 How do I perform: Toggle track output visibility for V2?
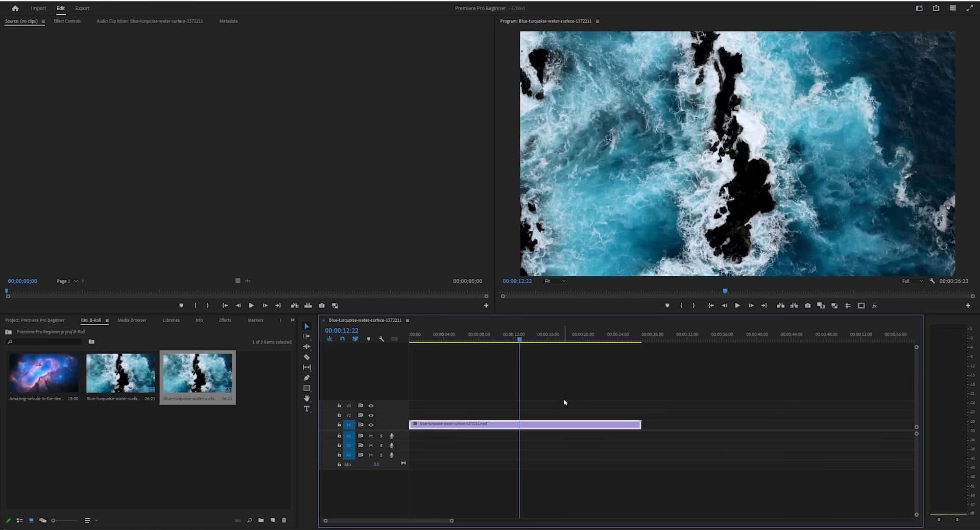(x=371, y=415)
